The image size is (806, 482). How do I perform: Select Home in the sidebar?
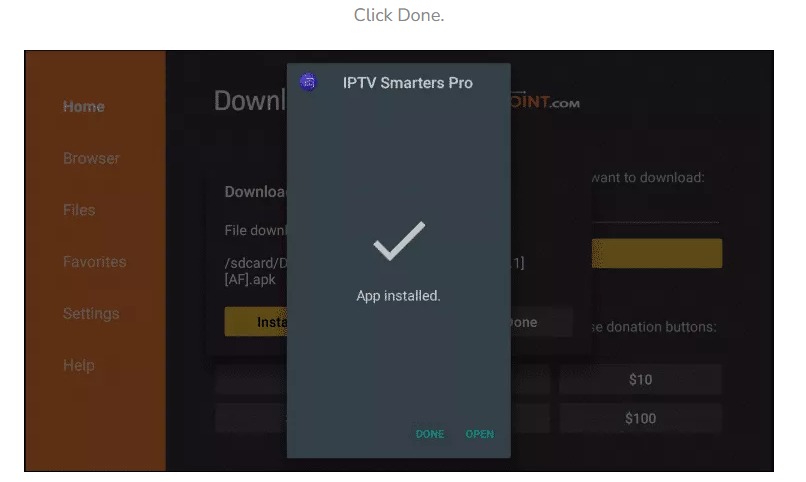click(84, 106)
